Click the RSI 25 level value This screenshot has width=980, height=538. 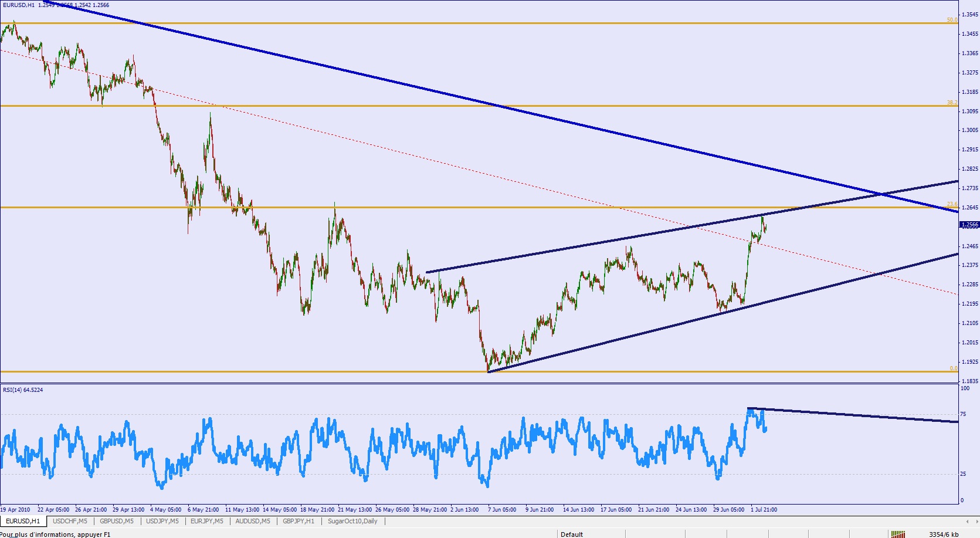click(x=963, y=474)
